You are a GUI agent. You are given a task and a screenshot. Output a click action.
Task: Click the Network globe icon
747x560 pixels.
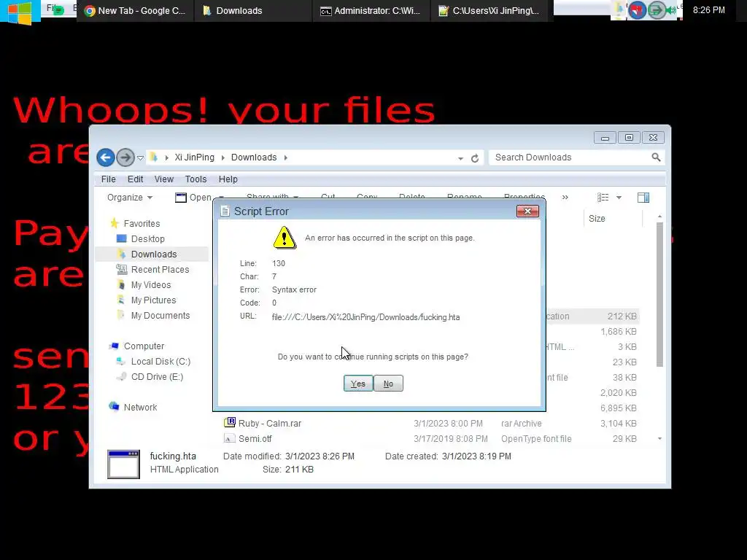tap(114, 406)
